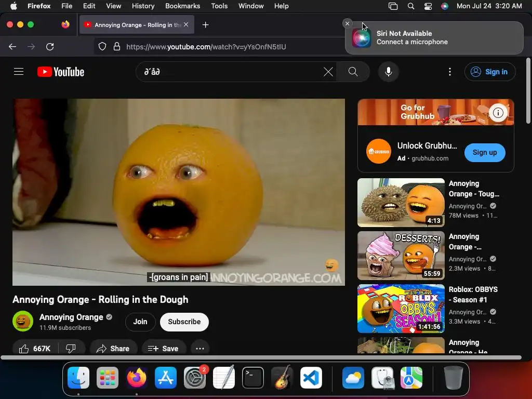Click the Annoying Orange channel avatar
The height and width of the screenshot is (399, 532).
[x=23, y=321]
